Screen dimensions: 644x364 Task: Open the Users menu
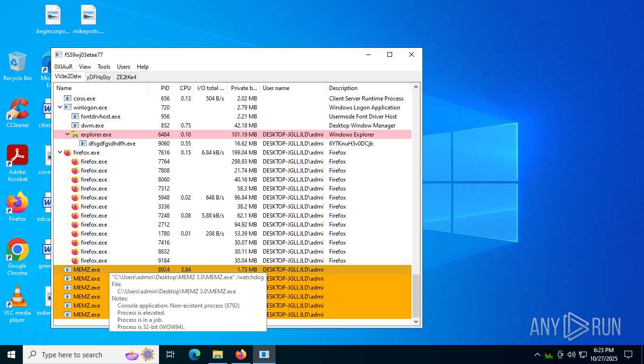click(x=124, y=67)
